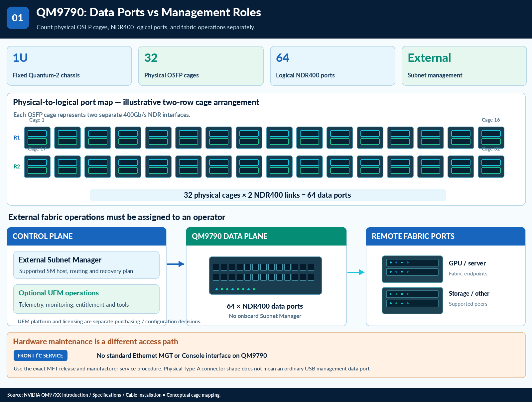The width and height of the screenshot is (532, 402).
Task: Click the blue arrow from Control Plane
Action: [176, 264]
